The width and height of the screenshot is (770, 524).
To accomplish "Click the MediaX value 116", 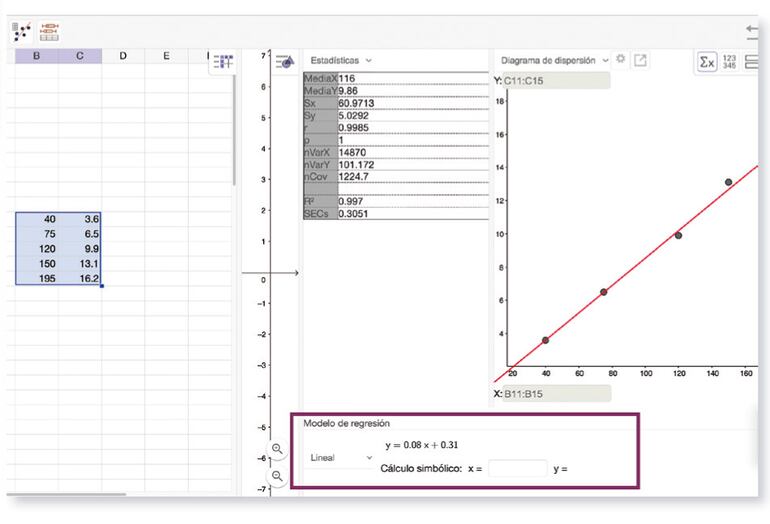I will click(x=347, y=79).
